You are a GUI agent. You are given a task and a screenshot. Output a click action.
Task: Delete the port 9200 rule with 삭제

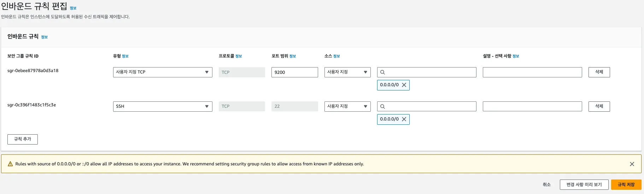599,72
